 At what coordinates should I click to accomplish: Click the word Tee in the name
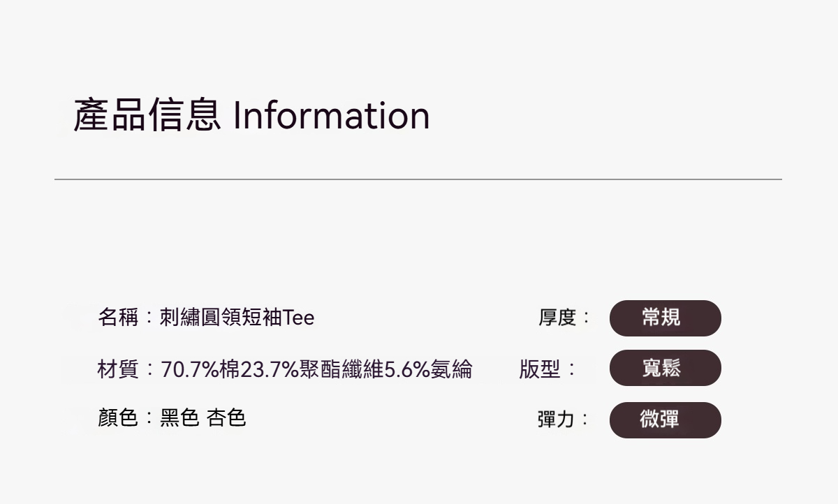299,318
